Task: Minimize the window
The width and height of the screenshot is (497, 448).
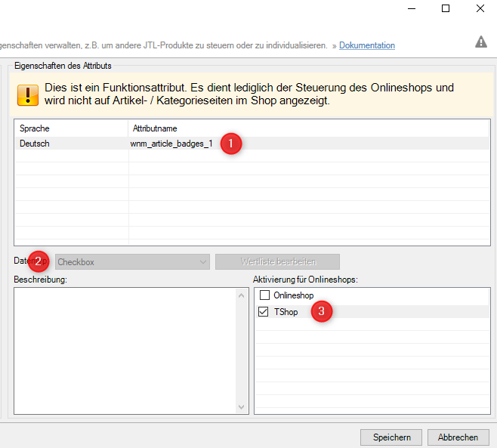Action: (x=412, y=8)
